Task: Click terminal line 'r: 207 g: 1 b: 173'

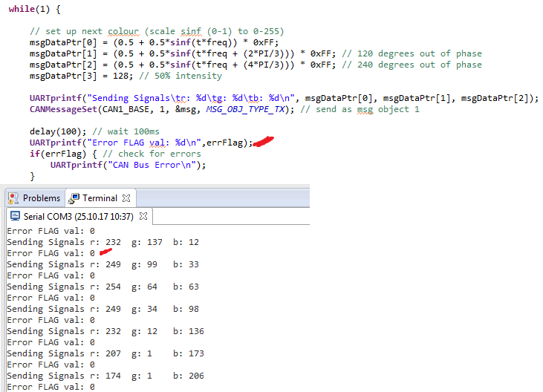Action: (x=105, y=353)
